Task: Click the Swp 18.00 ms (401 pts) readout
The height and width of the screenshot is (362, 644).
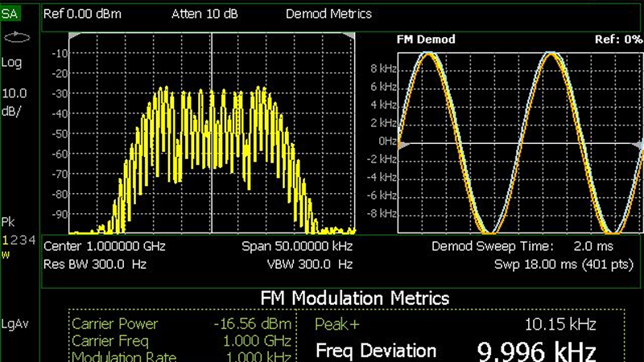Action: click(x=564, y=265)
